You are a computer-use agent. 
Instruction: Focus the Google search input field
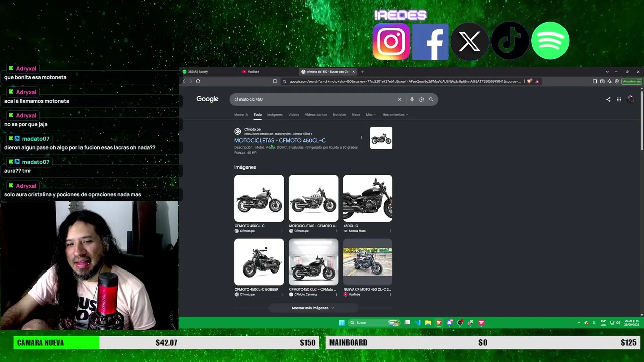314,99
